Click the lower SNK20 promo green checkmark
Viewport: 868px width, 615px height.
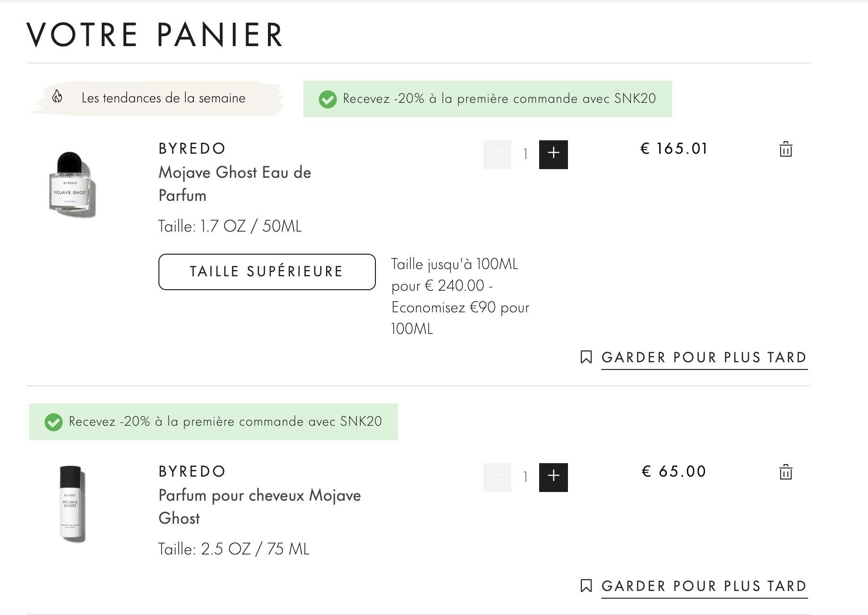point(53,422)
